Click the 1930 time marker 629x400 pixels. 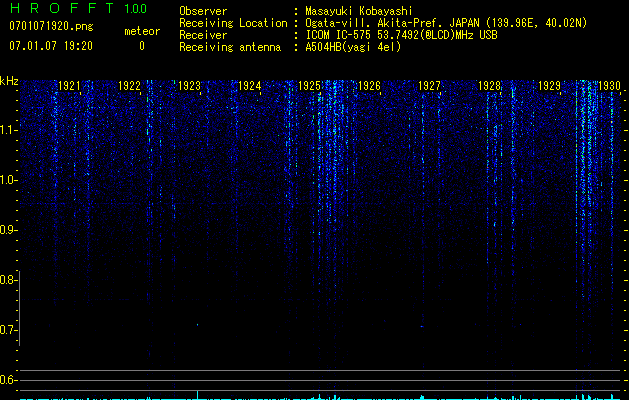coord(609,86)
